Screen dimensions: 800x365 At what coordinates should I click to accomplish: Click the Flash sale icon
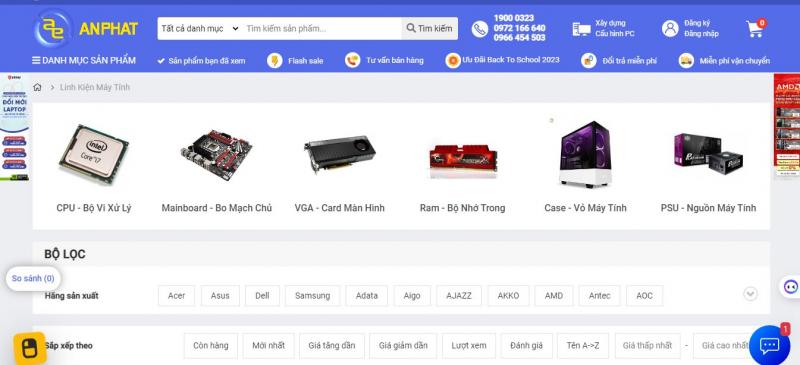click(274, 61)
